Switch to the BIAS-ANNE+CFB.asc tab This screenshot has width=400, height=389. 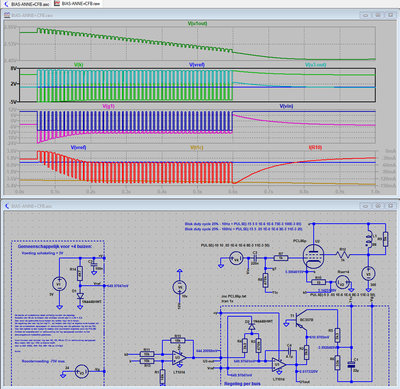pyautogui.click(x=26, y=4)
